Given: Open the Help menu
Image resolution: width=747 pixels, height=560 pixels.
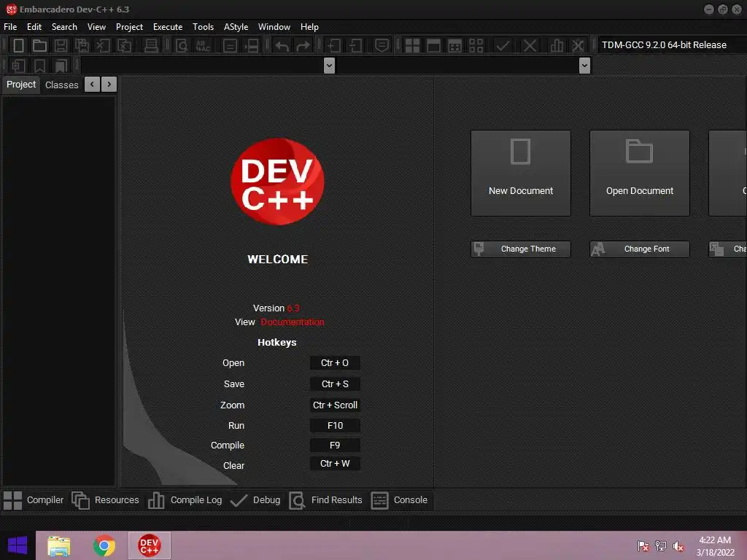Looking at the screenshot, I should [x=309, y=27].
